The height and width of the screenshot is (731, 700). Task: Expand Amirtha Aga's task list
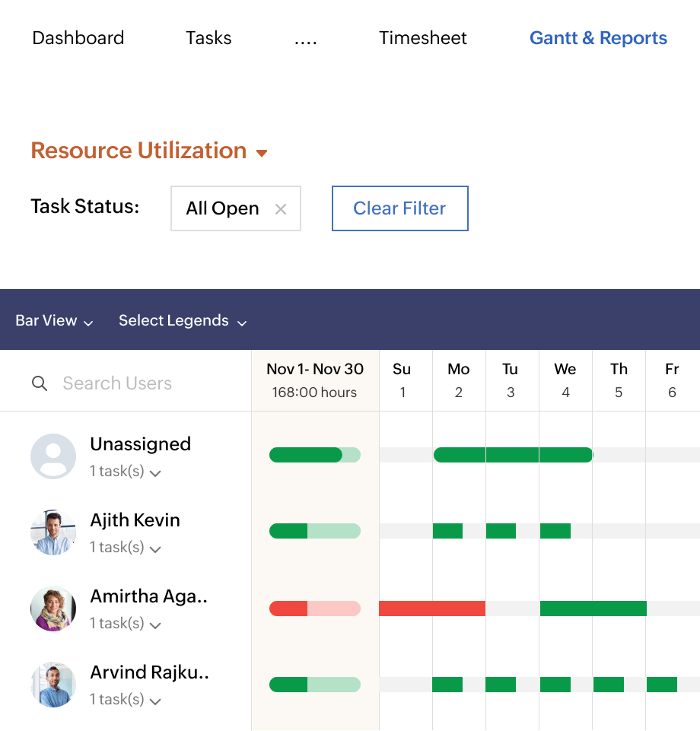(x=155, y=625)
